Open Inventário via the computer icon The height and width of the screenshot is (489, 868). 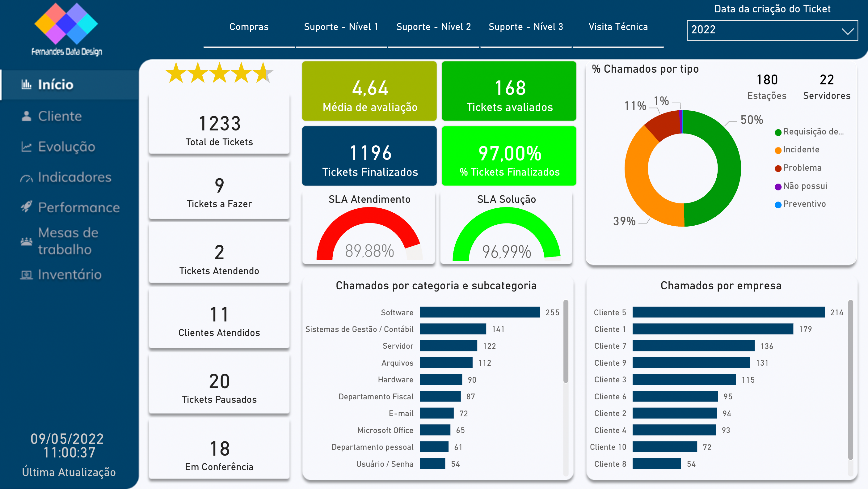pyautogui.click(x=26, y=274)
